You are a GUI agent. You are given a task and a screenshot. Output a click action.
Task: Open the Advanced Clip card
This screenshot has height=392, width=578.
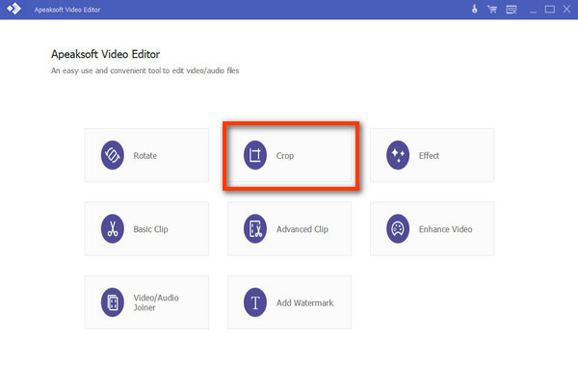pos(289,229)
